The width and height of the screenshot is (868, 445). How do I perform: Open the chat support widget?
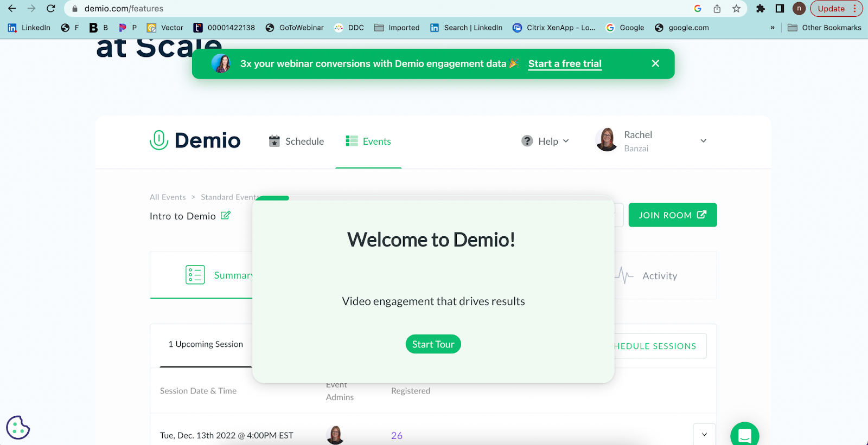745,434
